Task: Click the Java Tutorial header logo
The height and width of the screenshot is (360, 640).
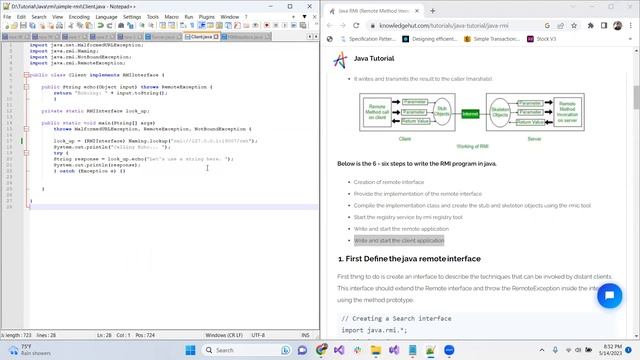Action: [x=340, y=60]
